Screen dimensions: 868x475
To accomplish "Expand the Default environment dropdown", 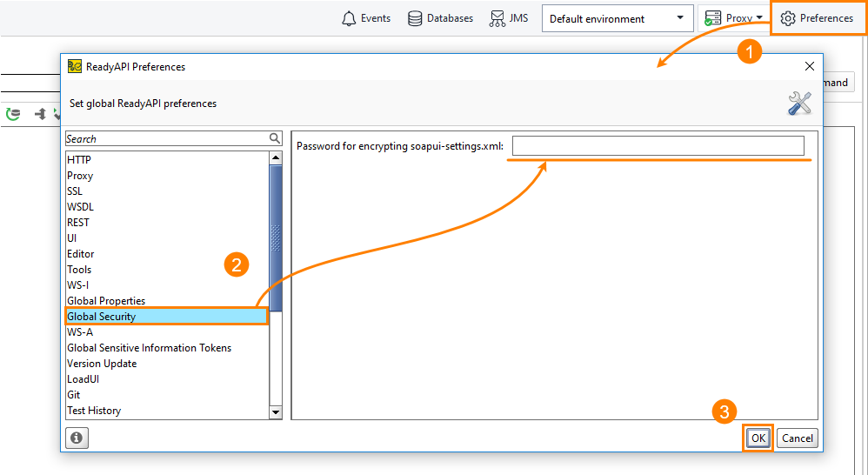I will coord(618,19).
